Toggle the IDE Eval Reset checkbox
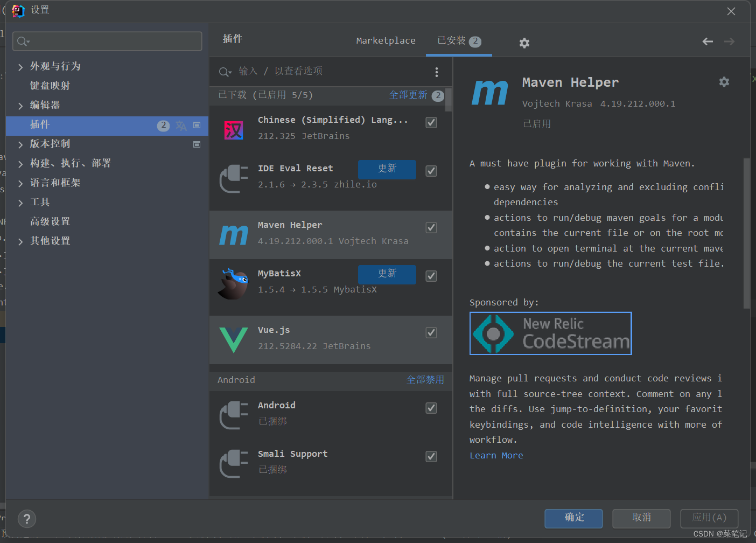756x543 pixels. pyautogui.click(x=431, y=171)
